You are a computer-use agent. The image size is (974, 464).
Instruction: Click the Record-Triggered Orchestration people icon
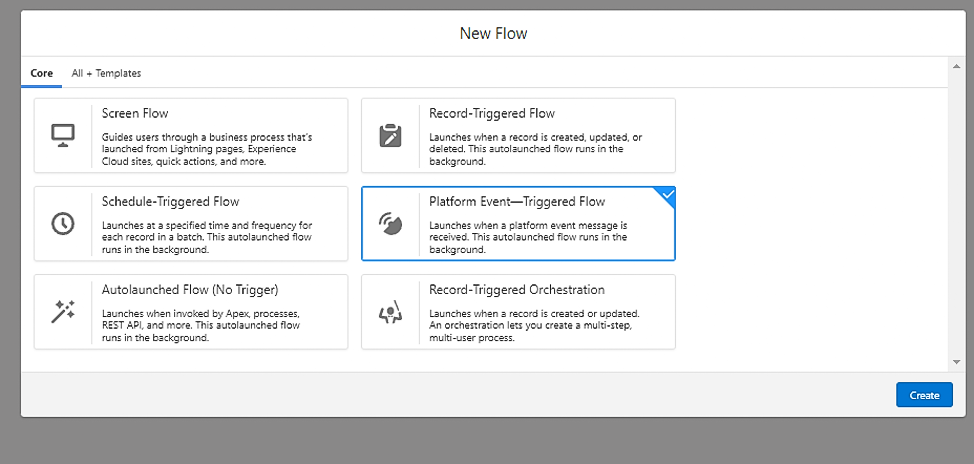tap(390, 312)
